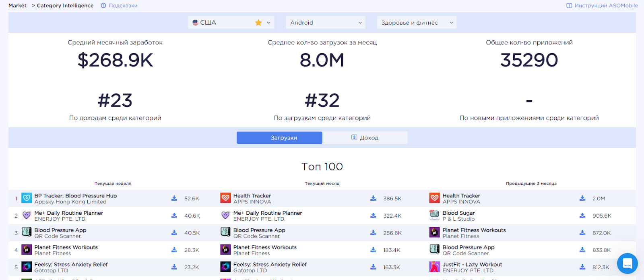Click the 322.4K downloads value
This screenshot has width=644, height=280.
392,216
